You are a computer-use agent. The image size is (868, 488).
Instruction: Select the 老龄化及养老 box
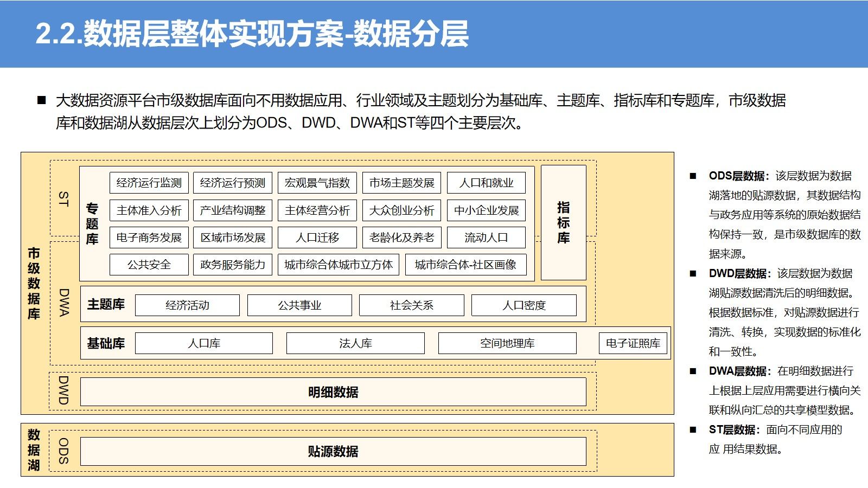[x=402, y=237]
